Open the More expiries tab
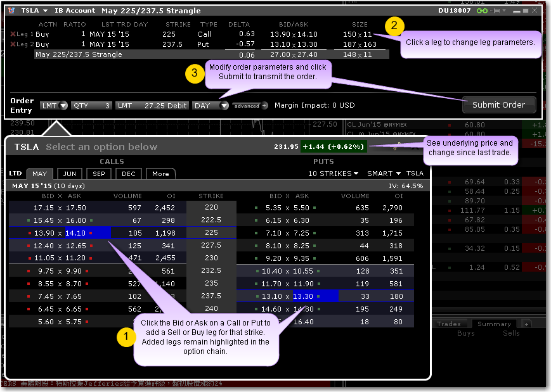Screen dimensions: 551x392 (160, 174)
